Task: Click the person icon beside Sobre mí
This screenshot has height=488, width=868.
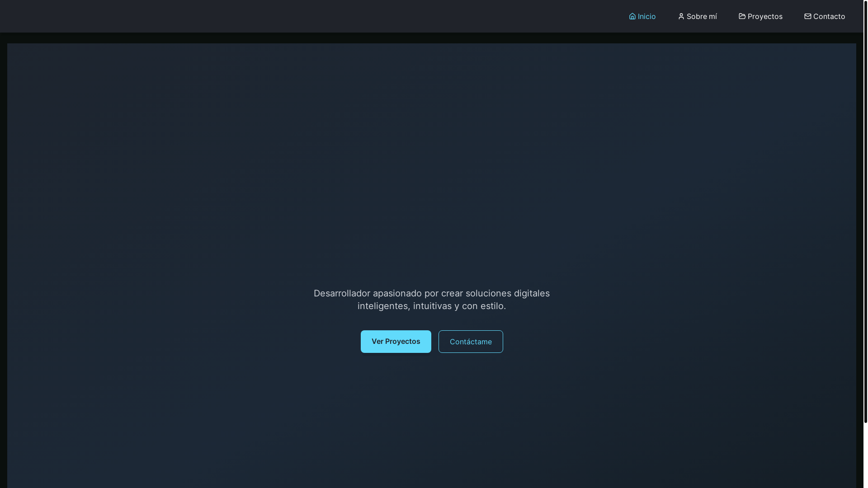Action: click(681, 16)
